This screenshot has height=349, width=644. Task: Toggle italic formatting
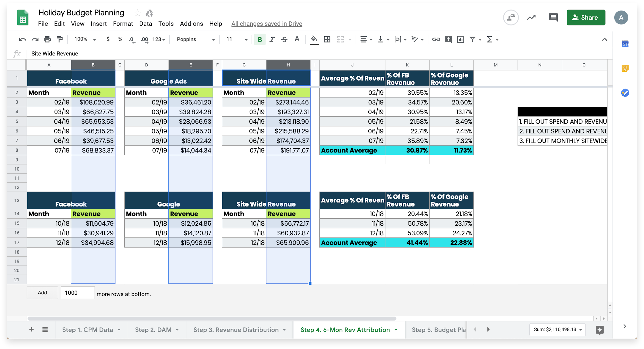[x=272, y=39]
